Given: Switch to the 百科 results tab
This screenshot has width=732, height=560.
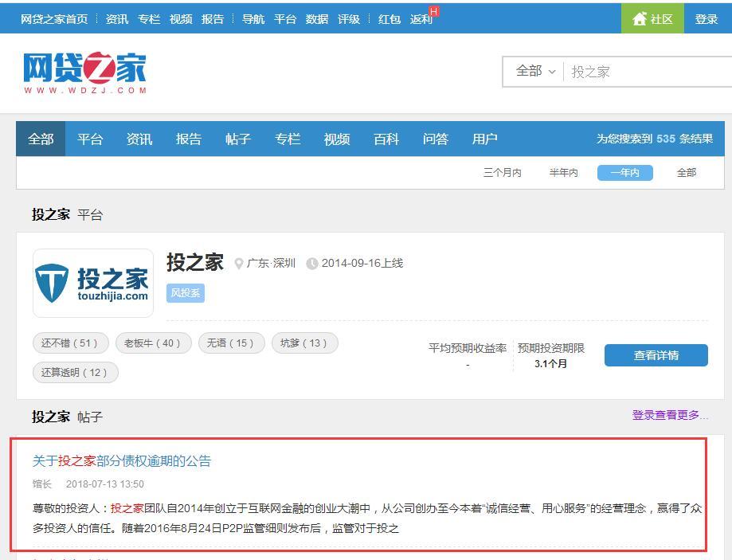Looking at the screenshot, I should 386,139.
